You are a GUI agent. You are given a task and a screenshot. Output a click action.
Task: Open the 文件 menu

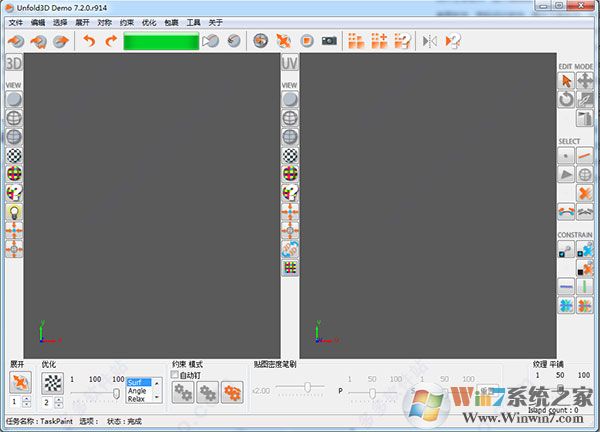[x=15, y=21]
